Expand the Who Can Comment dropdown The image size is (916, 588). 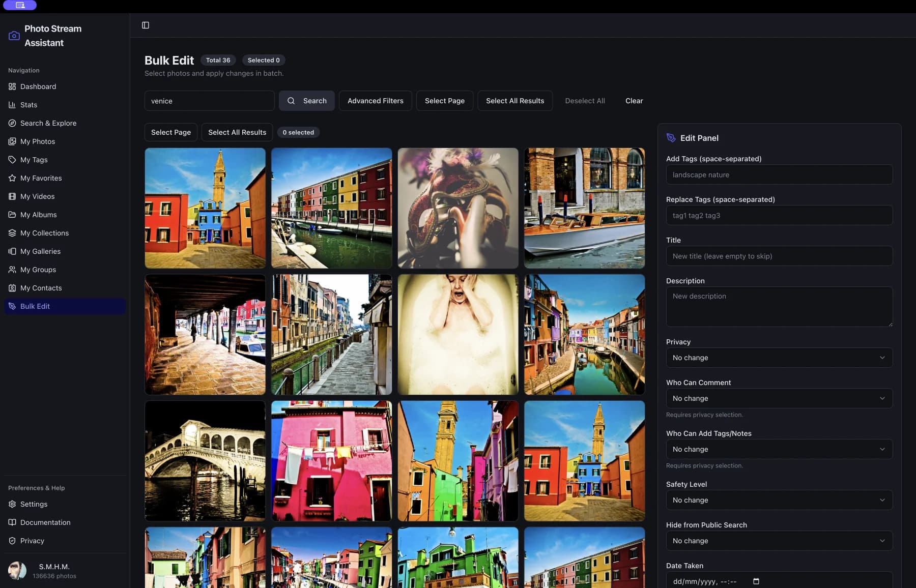[779, 398]
